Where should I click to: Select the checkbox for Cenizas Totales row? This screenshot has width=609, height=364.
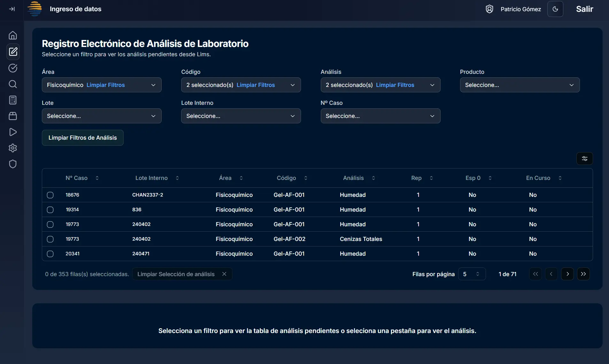coord(50,239)
